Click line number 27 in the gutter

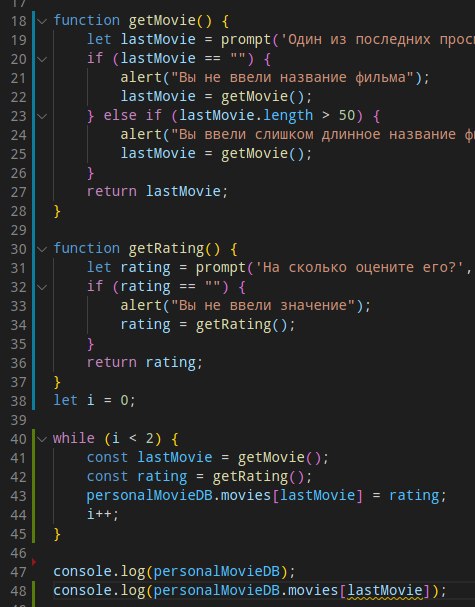point(19,192)
